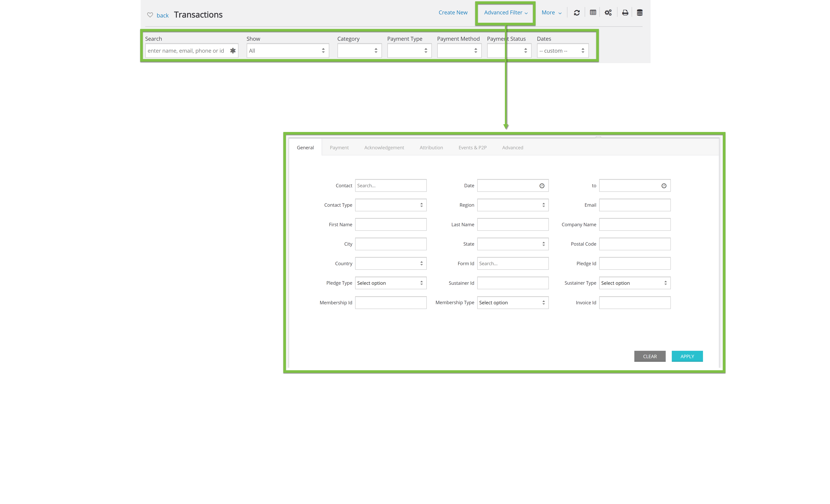Open the Contact Type dropdown
830x504 pixels.
(x=391, y=205)
